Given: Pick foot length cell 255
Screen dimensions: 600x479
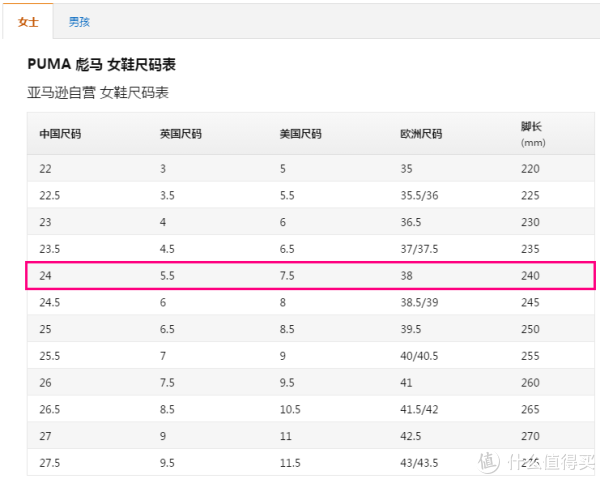Looking at the screenshot, I should click(530, 356).
